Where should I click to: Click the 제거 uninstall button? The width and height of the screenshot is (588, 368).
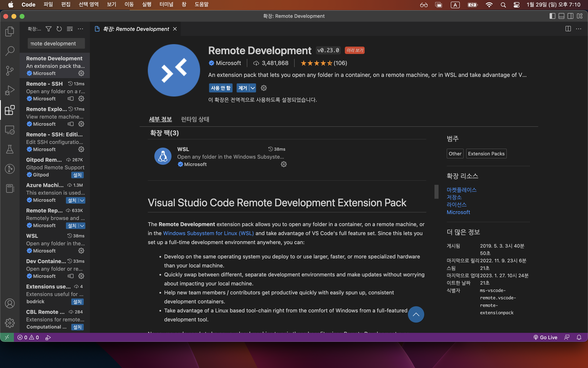coord(243,88)
